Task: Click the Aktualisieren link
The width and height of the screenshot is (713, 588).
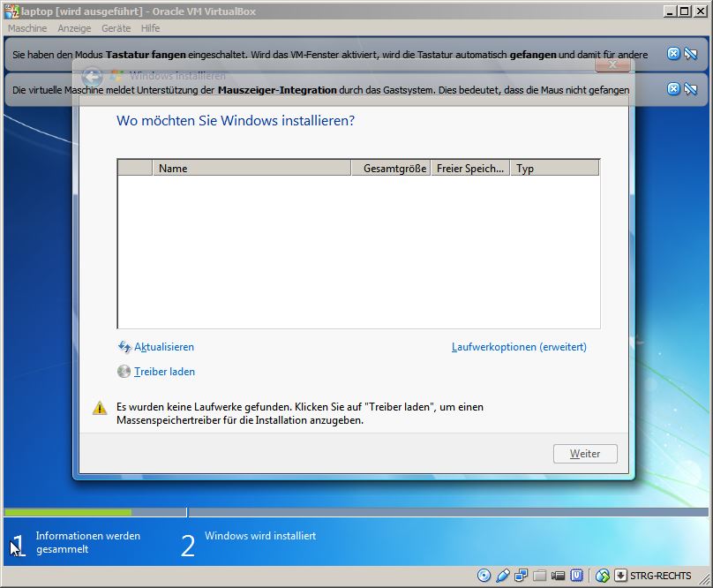Action: (163, 347)
